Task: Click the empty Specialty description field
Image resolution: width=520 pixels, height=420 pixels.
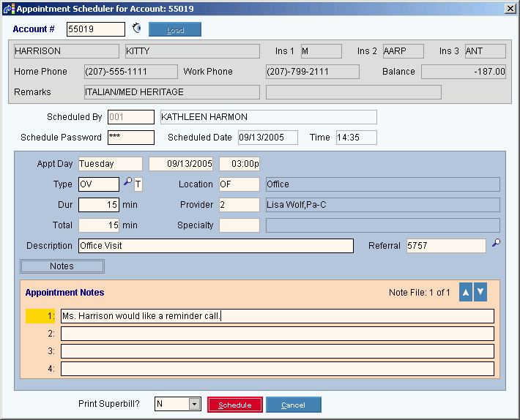Action: tap(383, 225)
